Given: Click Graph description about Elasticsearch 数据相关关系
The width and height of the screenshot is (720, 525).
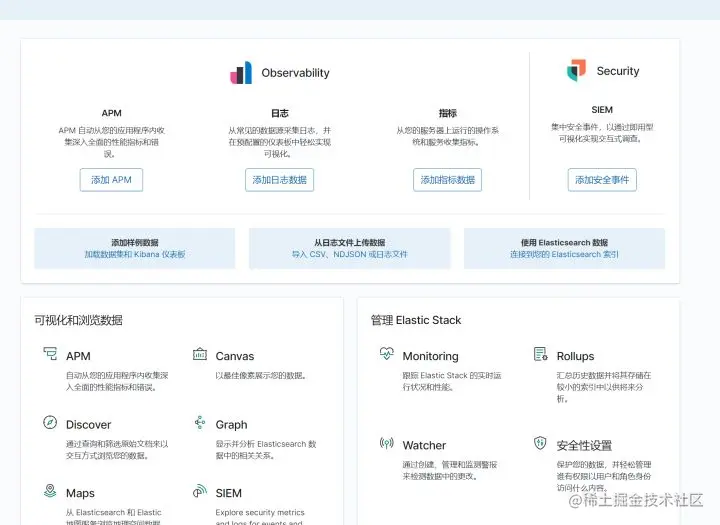Looking at the screenshot, I should [266, 450].
